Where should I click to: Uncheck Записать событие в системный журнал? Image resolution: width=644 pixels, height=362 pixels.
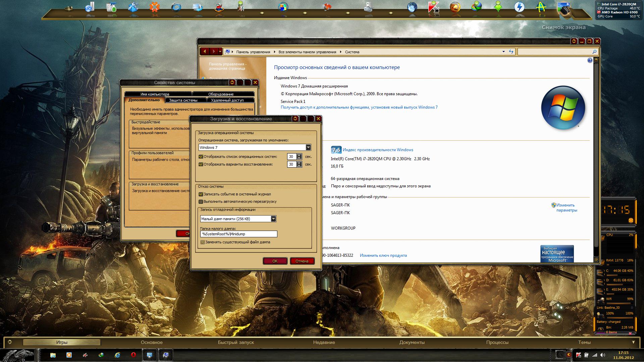[x=201, y=194]
